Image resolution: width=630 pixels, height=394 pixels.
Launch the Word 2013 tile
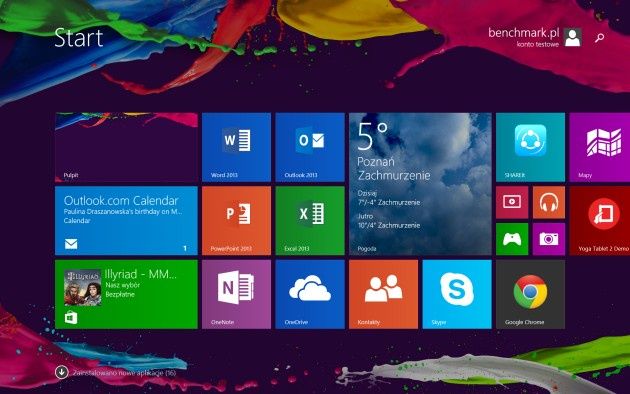[x=236, y=147]
